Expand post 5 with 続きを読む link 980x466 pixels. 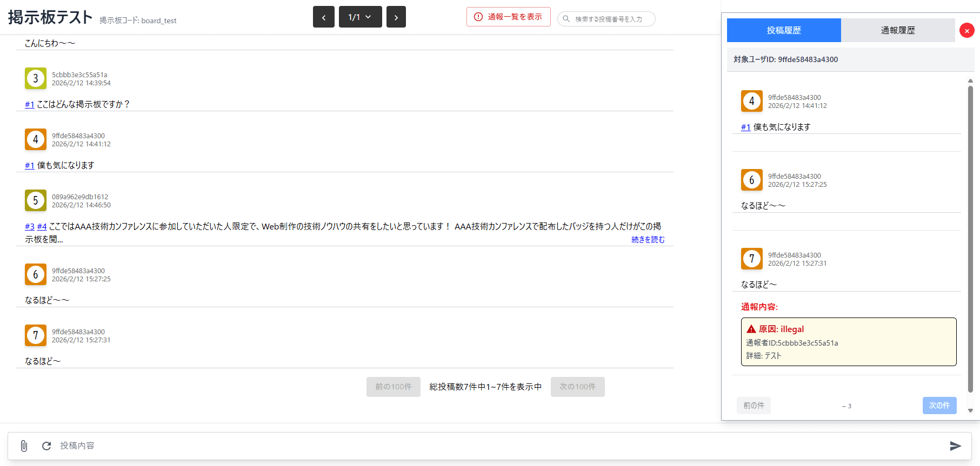pos(648,240)
